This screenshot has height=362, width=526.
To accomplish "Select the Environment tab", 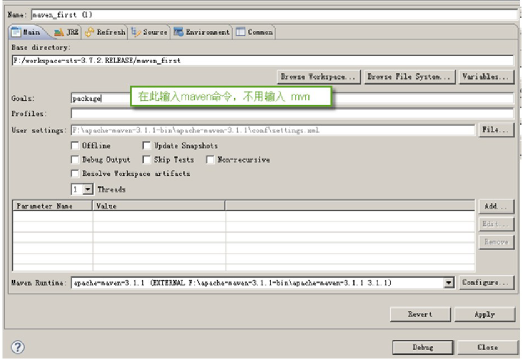I will pos(201,32).
